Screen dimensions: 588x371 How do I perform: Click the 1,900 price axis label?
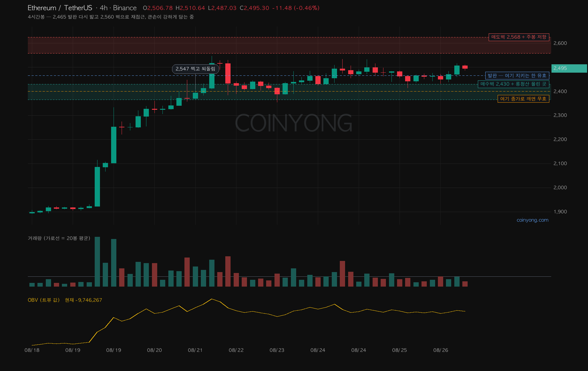560,212
